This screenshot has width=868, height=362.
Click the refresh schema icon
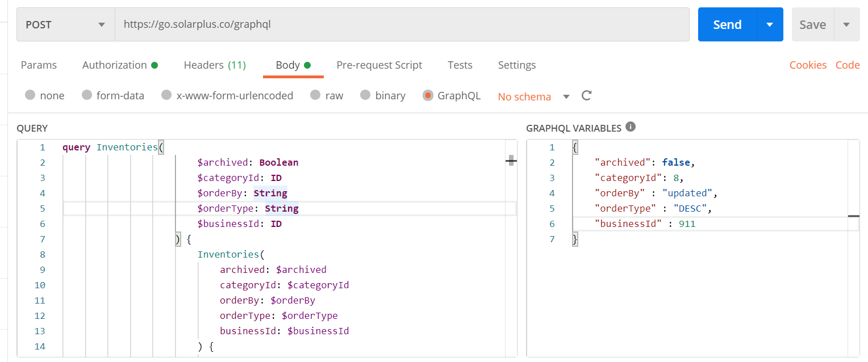click(587, 96)
